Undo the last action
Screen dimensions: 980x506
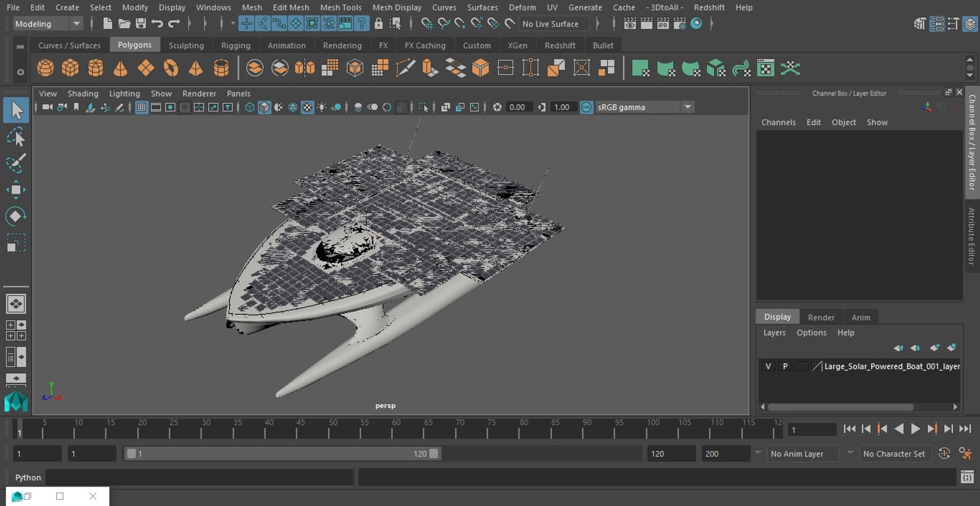(157, 23)
